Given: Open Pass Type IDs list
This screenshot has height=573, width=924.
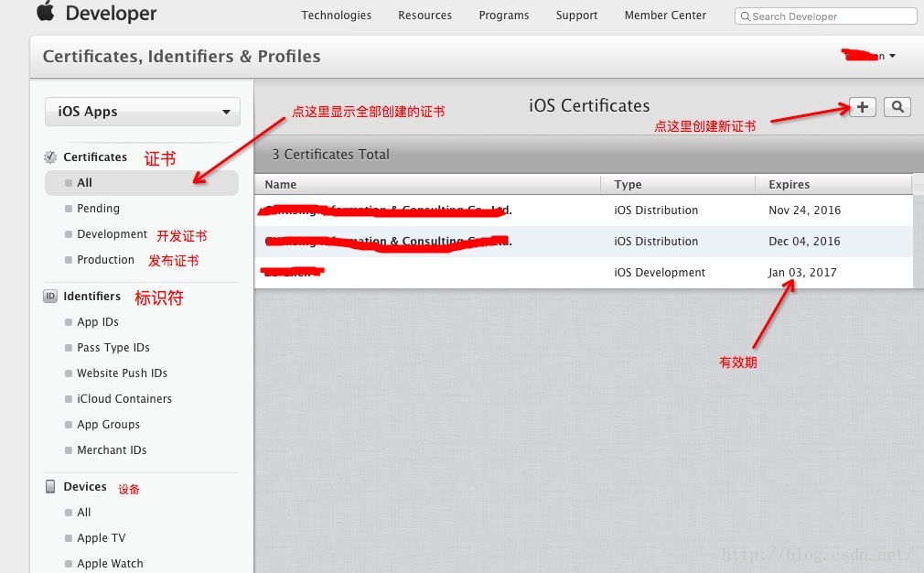Looking at the screenshot, I should 113,347.
